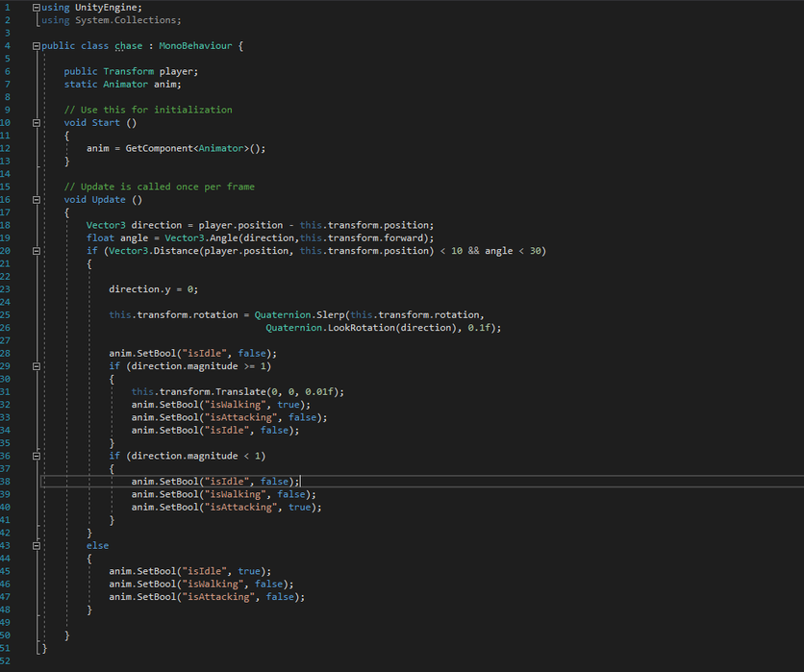Collapse the Start method body
The image size is (804, 672).
tap(37, 123)
